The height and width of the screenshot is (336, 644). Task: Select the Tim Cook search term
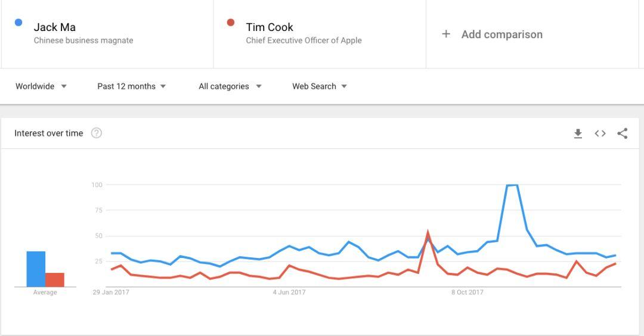pyautogui.click(x=270, y=27)
